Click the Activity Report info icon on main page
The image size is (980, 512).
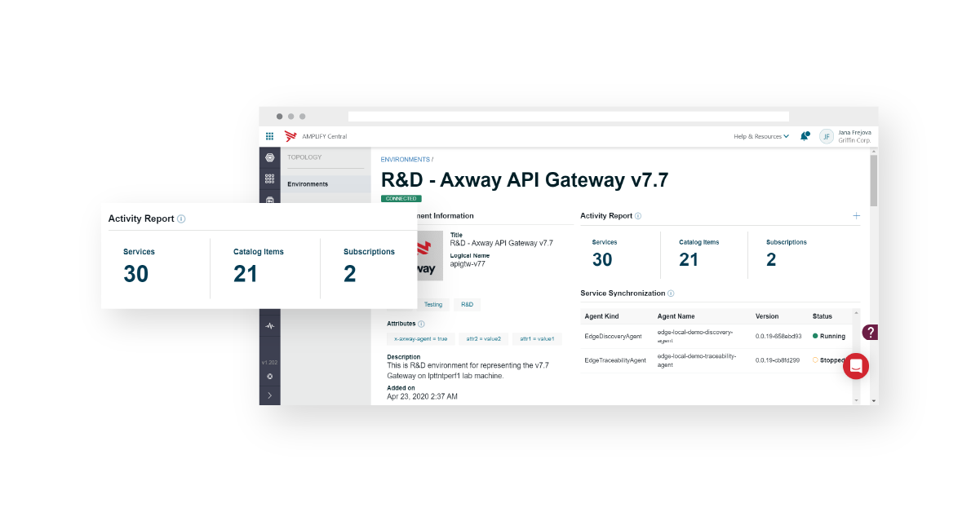[x=638, y=216]
